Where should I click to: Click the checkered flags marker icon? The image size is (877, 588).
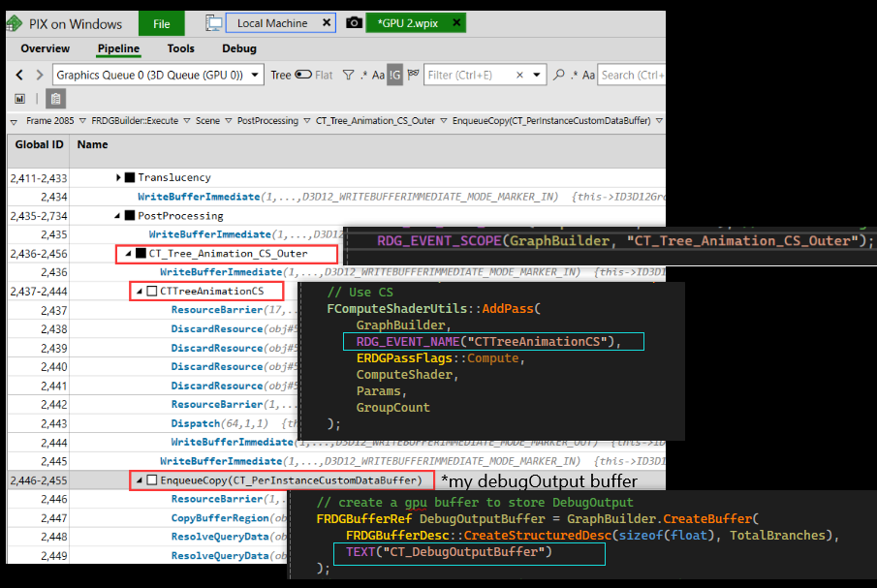pos(414,75)
